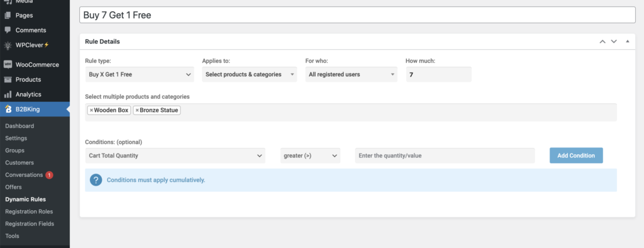The height and width of the screenshot is (248, 644).
Task: Open the Cart Total Quantity condition dropdown
Action: click(175, 155)
